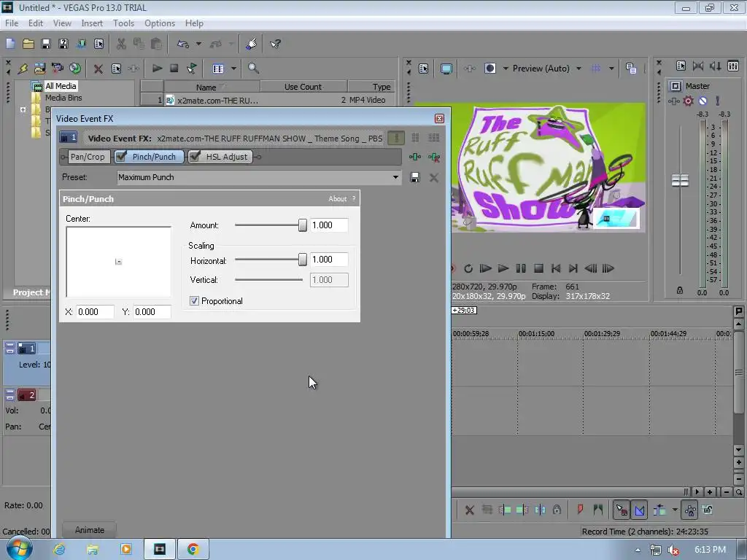
Task: Save preset with floppy icon
Action: pyautogui.click(x=415, y=178)
